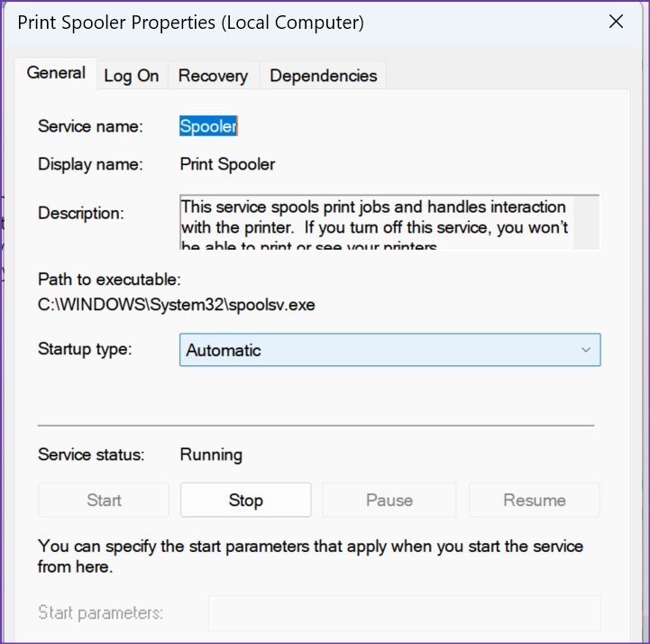Select the spoolsv.exe executable path text
650x644 pixels.
tap(176, 305)
